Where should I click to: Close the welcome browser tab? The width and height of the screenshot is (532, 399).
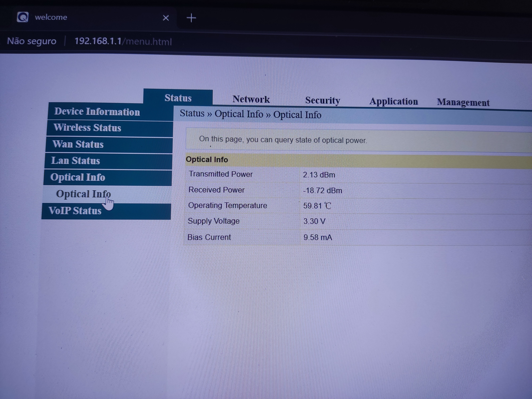point(166,18)
